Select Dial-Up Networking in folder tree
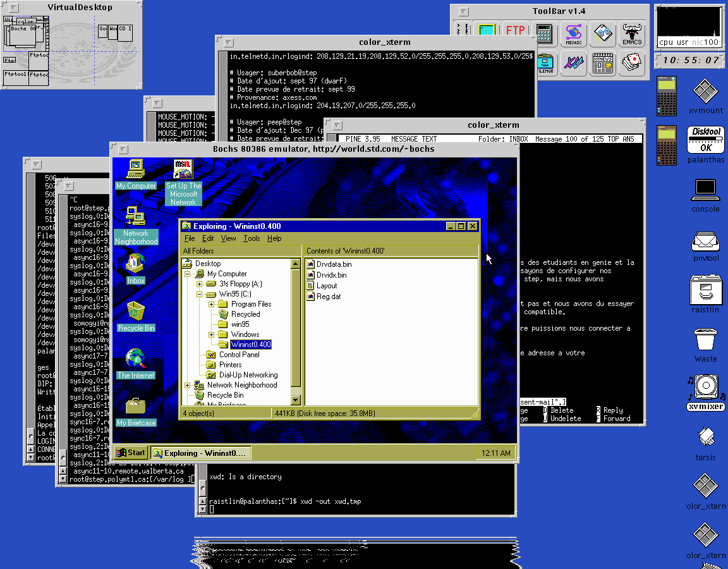The height and width of the screenshot is (569, 728). pos(243,375)
